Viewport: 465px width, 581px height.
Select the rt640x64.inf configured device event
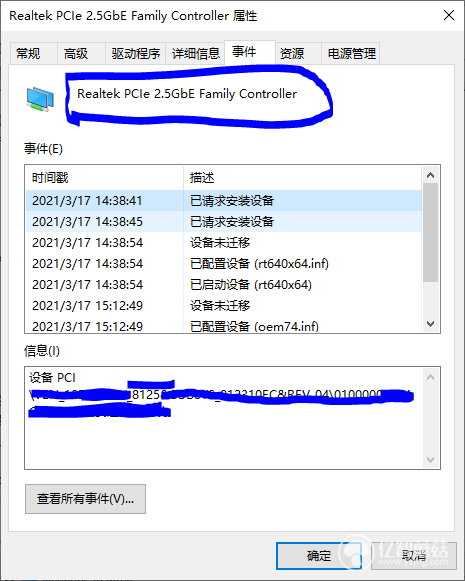[224, 263]
